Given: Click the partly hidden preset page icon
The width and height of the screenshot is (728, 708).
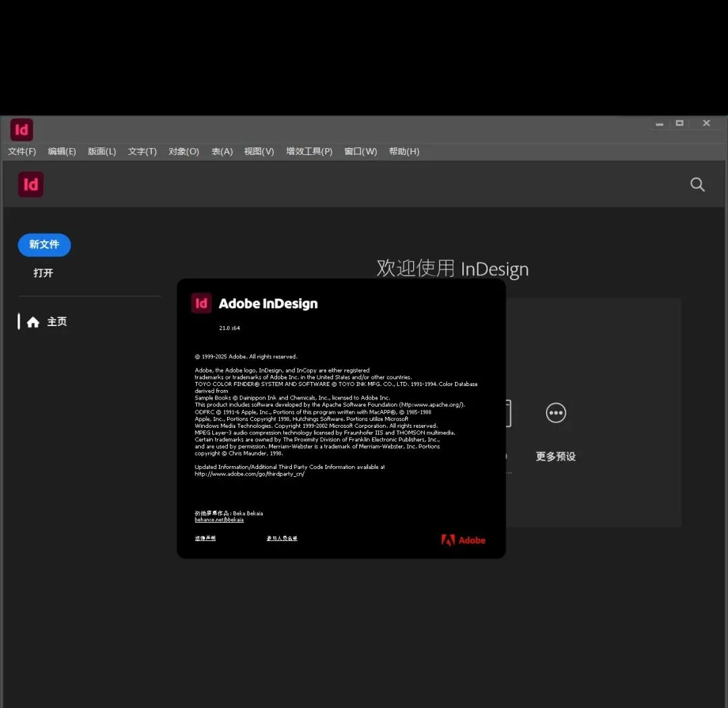Looking at the screenshot, I should [x=508, y=413].
